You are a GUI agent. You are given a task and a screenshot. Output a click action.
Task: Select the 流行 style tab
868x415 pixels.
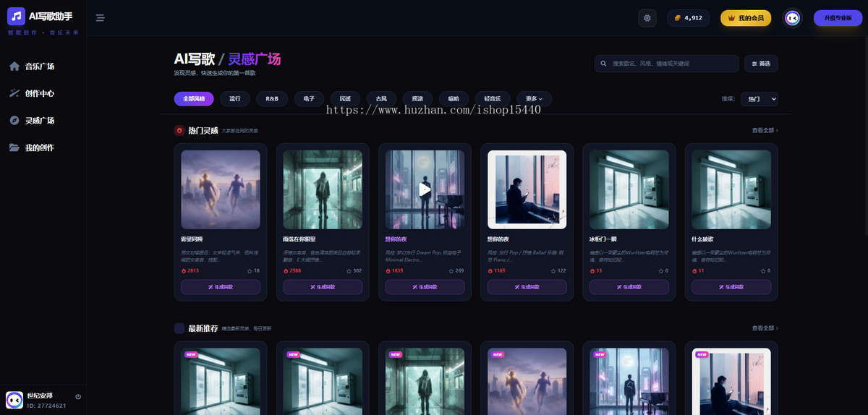[235, 98]
